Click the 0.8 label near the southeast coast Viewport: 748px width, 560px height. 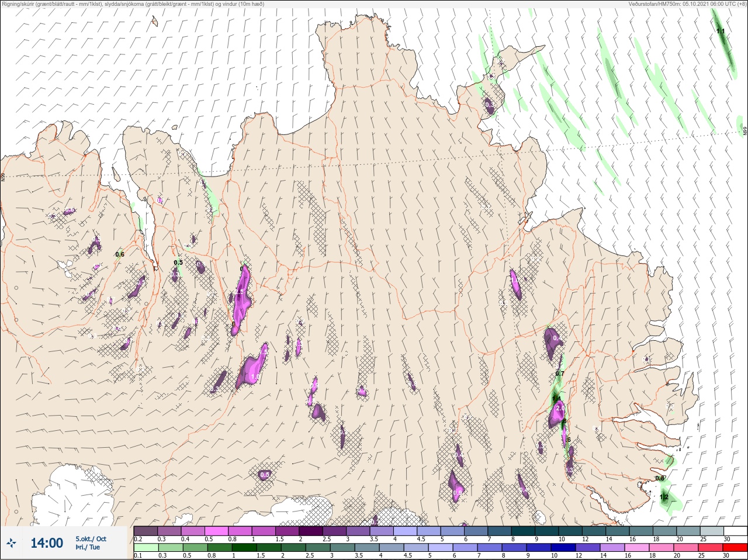pos(660,478)
